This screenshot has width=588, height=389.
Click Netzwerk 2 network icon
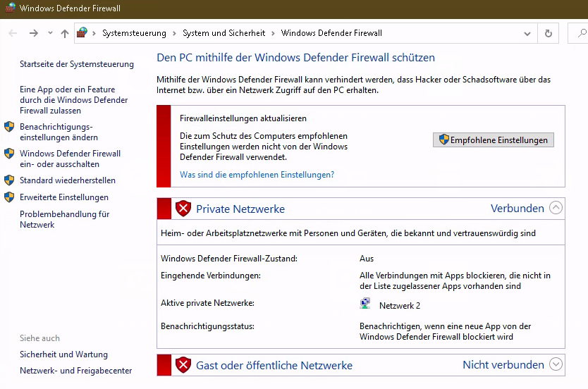(365, 303)
